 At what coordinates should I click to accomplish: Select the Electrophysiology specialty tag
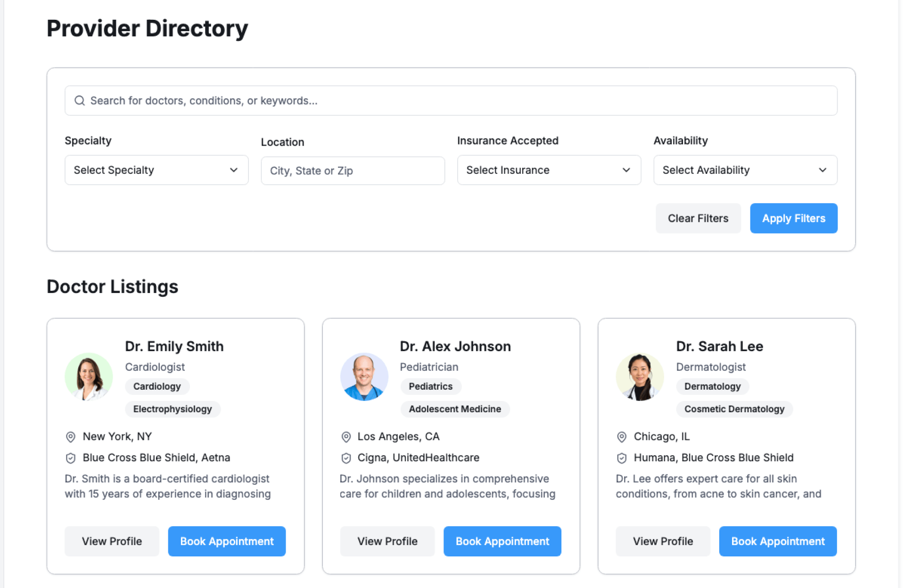pyautogui.click(x=173, y=409)
